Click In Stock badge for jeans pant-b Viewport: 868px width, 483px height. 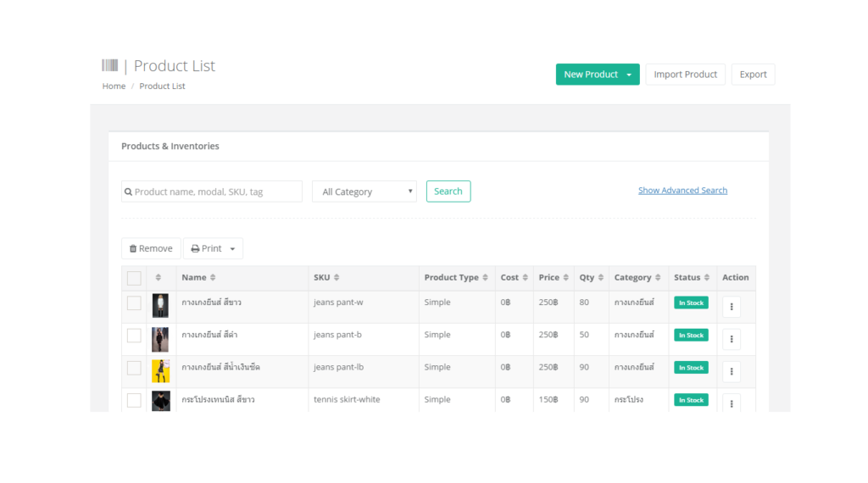click(691, 336)
